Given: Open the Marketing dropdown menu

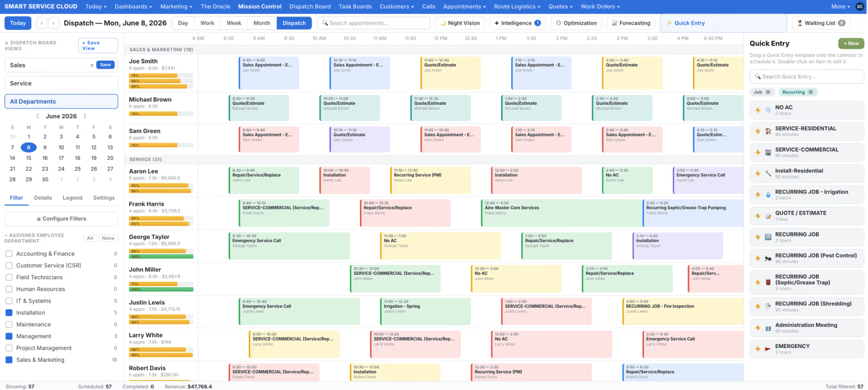Looking at the screenshot, I should click(176, 6).
